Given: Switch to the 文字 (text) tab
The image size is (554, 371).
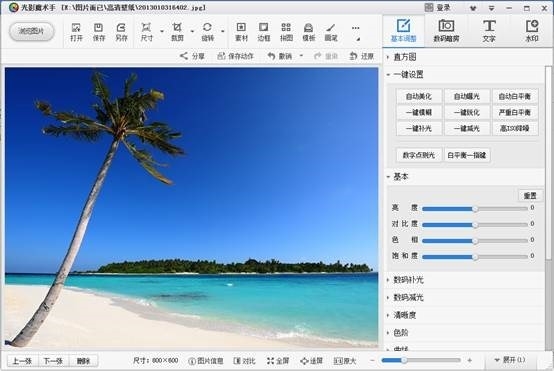Looking at the screenshot, I should tap(489, 30).
